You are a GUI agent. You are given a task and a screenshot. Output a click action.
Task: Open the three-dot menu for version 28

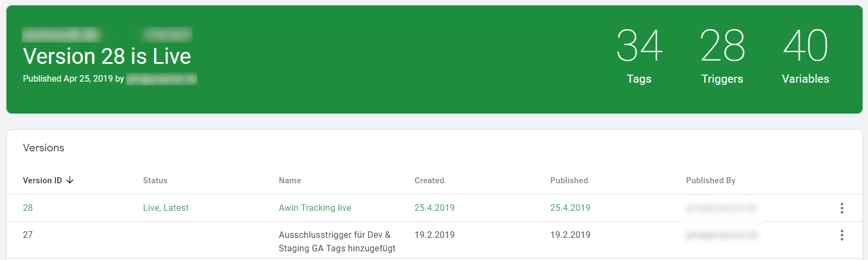[x=842, y=208]
